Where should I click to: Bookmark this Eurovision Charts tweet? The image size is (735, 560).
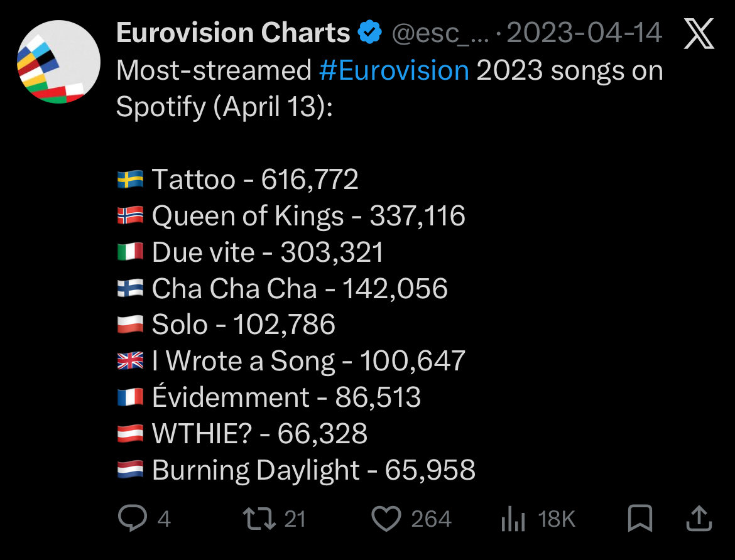640,519
